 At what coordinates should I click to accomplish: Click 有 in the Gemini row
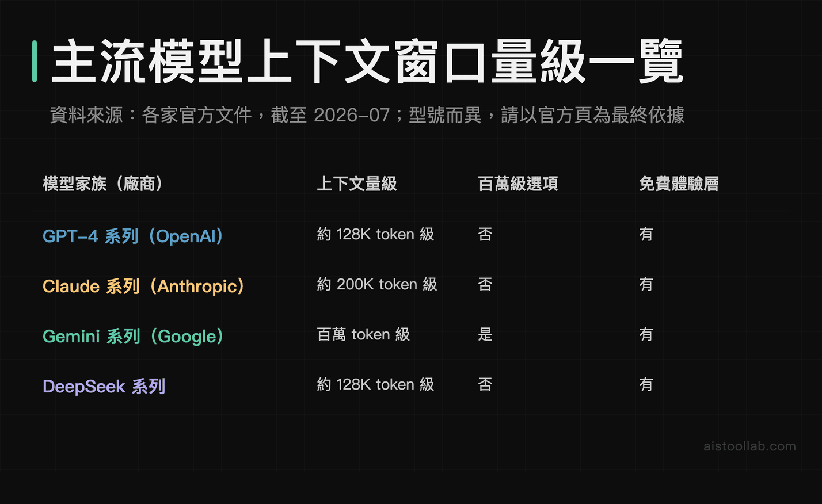click(x=646, y=334)
